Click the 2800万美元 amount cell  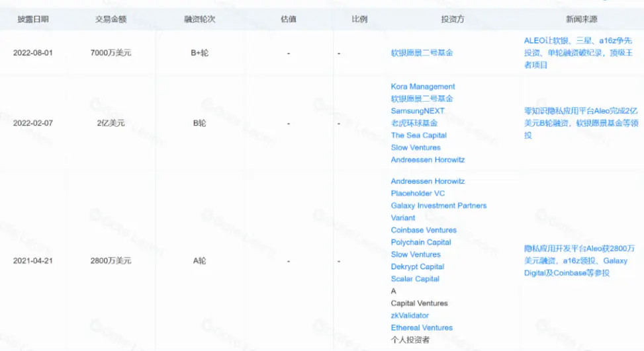[111, 261]
